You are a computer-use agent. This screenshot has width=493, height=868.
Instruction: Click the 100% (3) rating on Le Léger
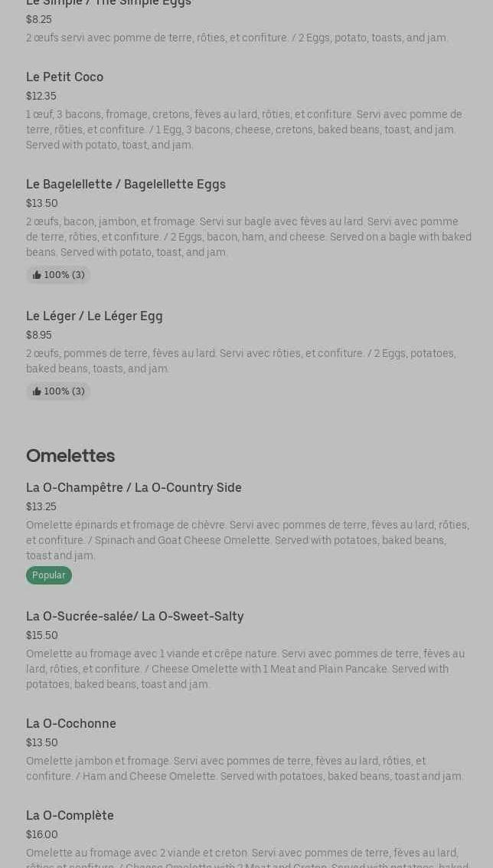64,391
